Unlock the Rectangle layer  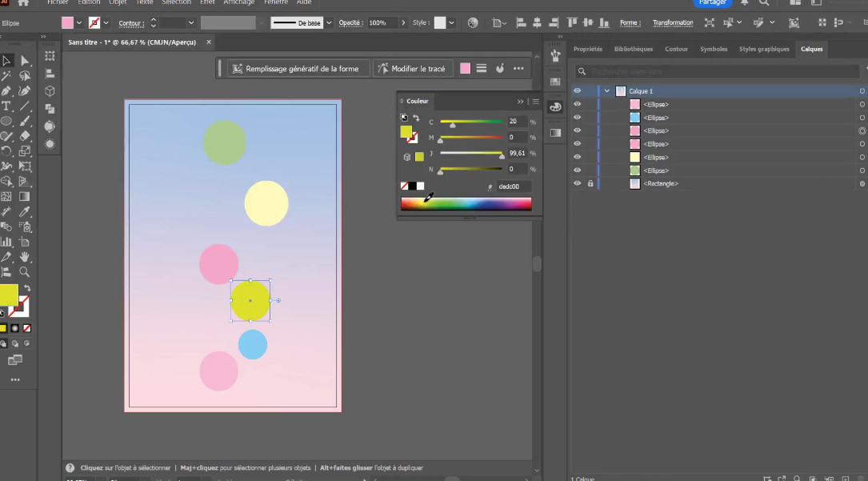(x=590, y=183)
